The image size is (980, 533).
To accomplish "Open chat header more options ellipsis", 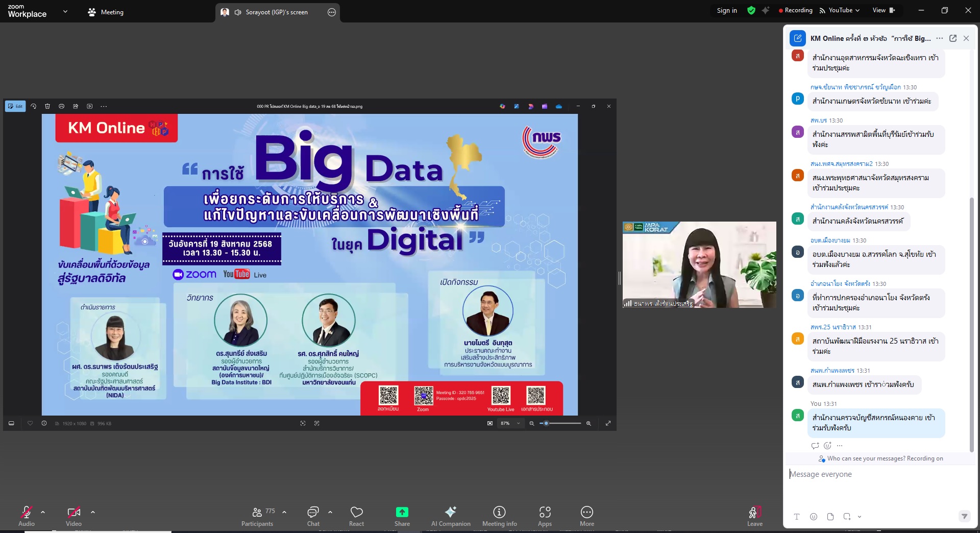I will pyautogui.click(x=940, y=38).
